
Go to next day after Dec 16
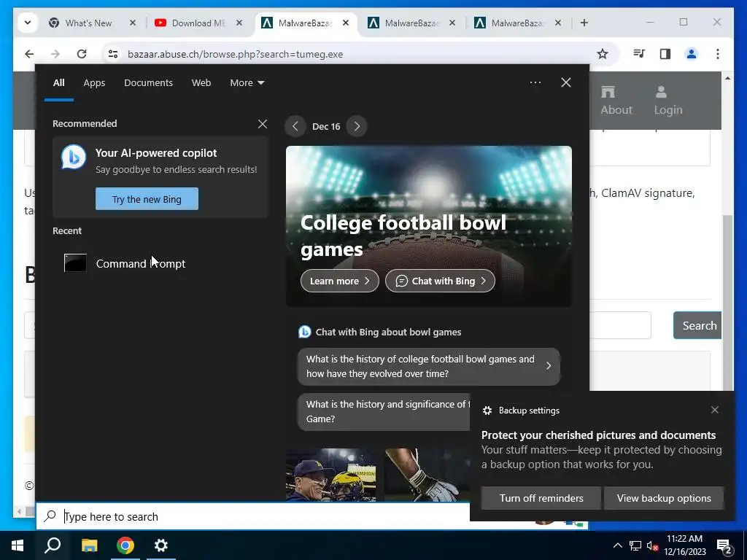(357, 127)
